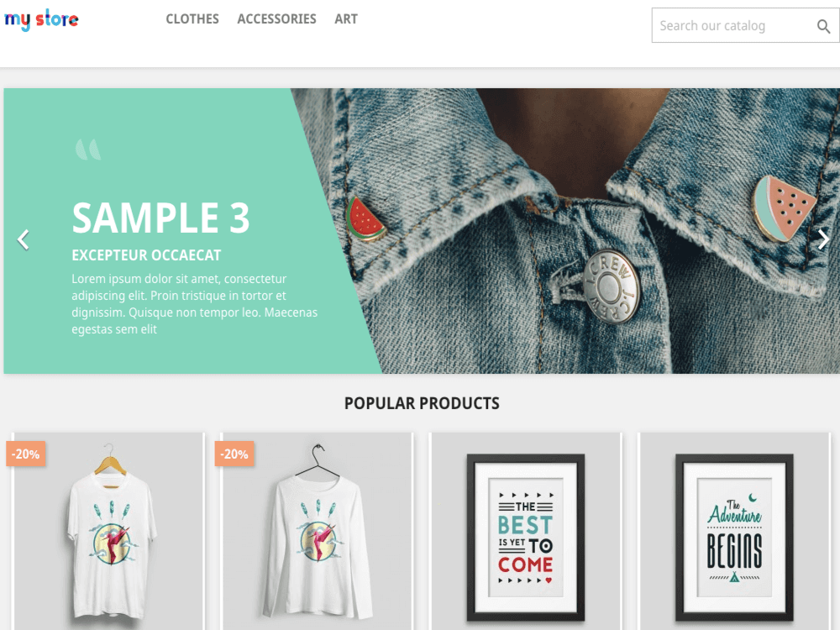Click -20% badge on long-sleeve shirt
Viewport: 840px width, 630px height.
point(234,454)
